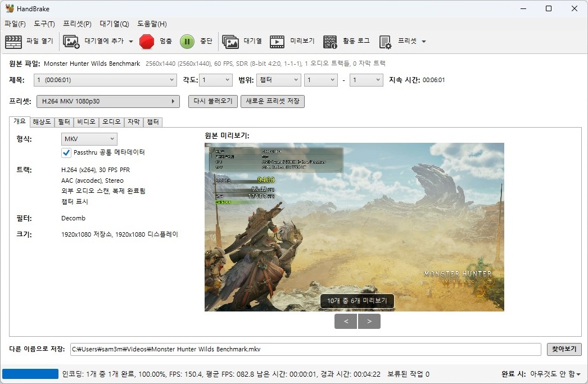Click the 새로운 프리셋 저장 button
This screenshot has height=384, width=588.
[273, 101]
